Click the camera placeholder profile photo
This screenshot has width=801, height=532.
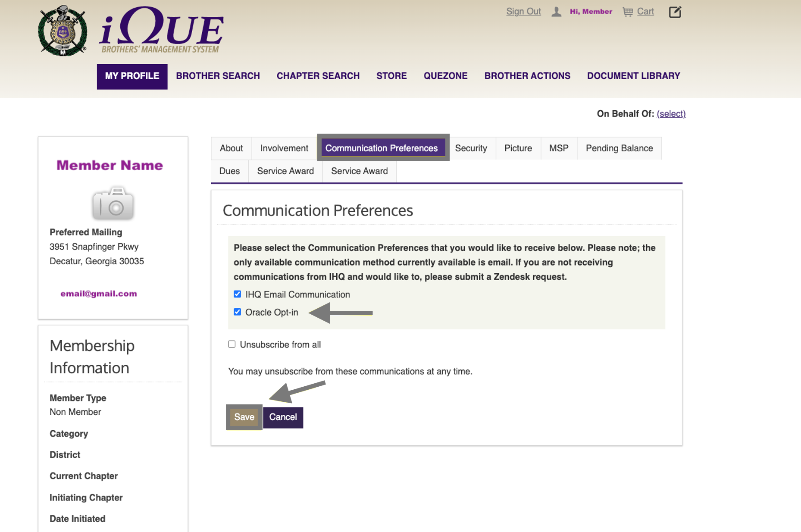(113, 203)
